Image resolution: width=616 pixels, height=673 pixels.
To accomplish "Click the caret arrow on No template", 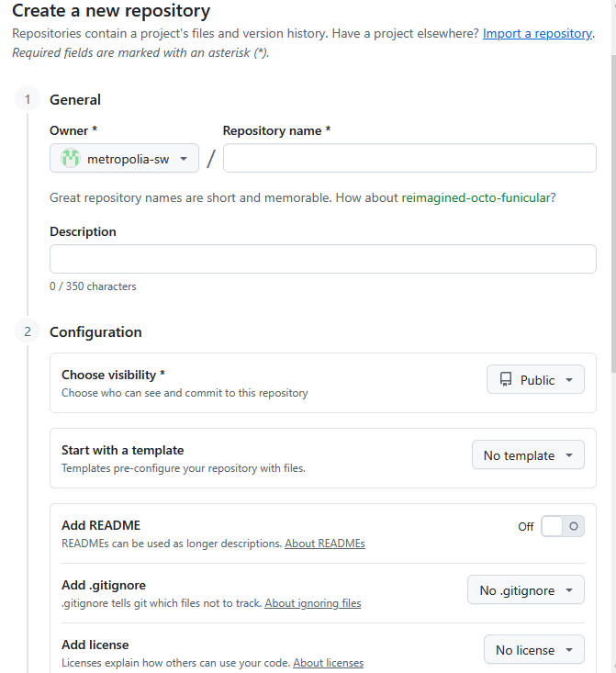I will pos(570,455).
